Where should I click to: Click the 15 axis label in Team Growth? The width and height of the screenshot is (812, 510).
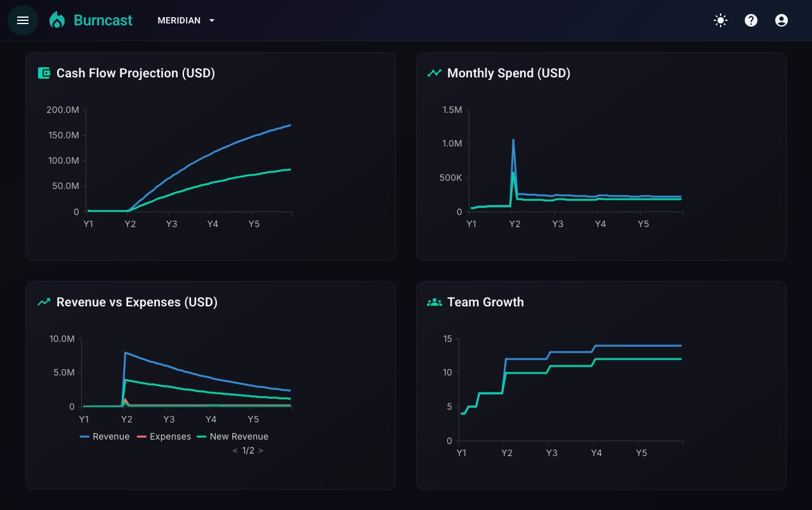click(x=447, y=339)
